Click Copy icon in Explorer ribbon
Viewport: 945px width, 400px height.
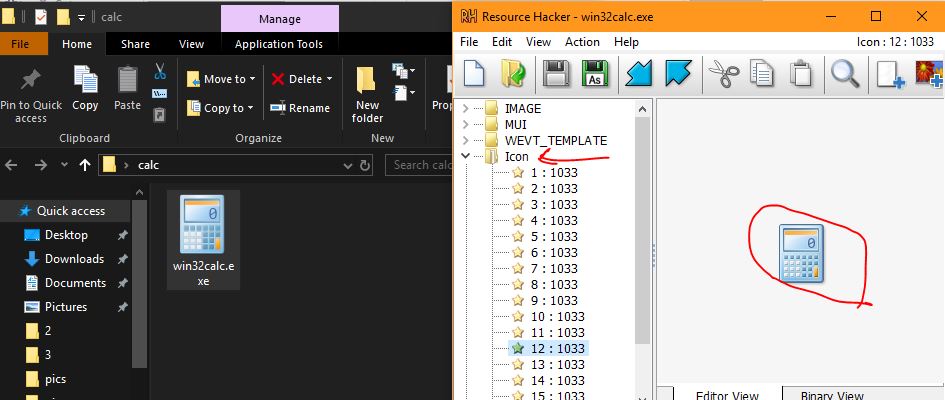(x=85, y=88)
